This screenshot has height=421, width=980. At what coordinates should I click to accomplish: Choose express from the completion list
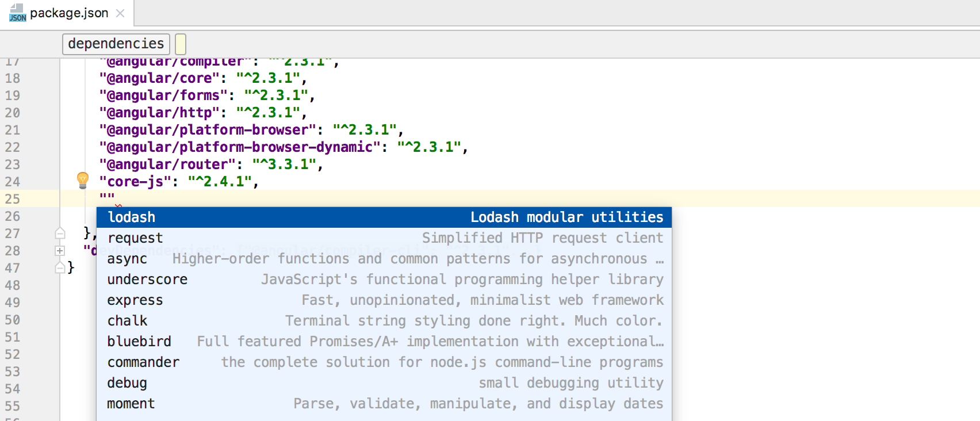pyautogui.click(x=384, y=300)
